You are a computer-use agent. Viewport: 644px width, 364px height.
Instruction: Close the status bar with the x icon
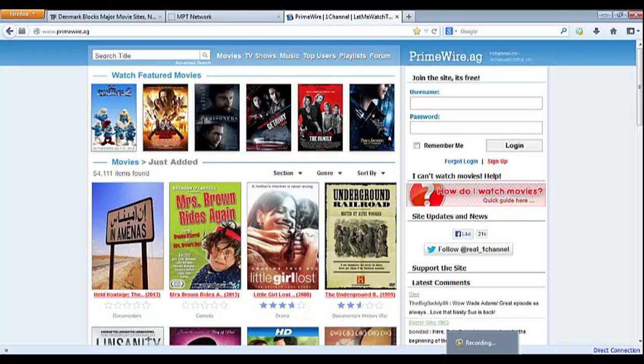pyautogui.click(x=6, y=350)
